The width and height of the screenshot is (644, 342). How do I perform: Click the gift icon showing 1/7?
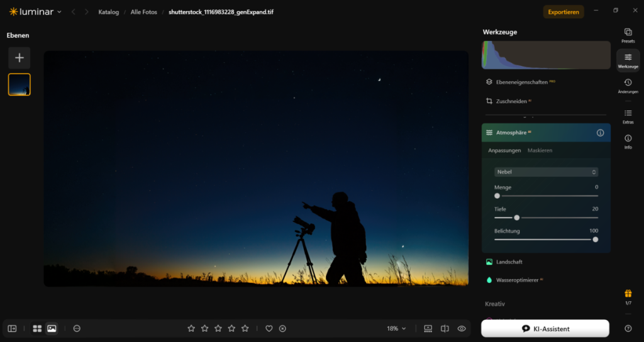point(628,297)
